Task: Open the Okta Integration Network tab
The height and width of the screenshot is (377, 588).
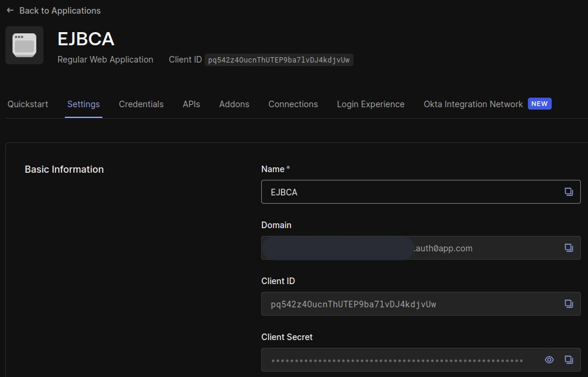Action: tap(473, 104)
